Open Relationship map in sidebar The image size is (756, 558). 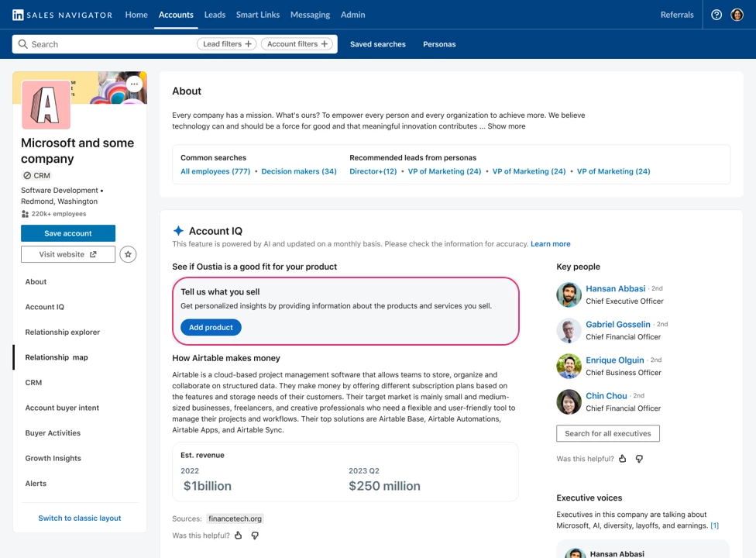(57, 357)
